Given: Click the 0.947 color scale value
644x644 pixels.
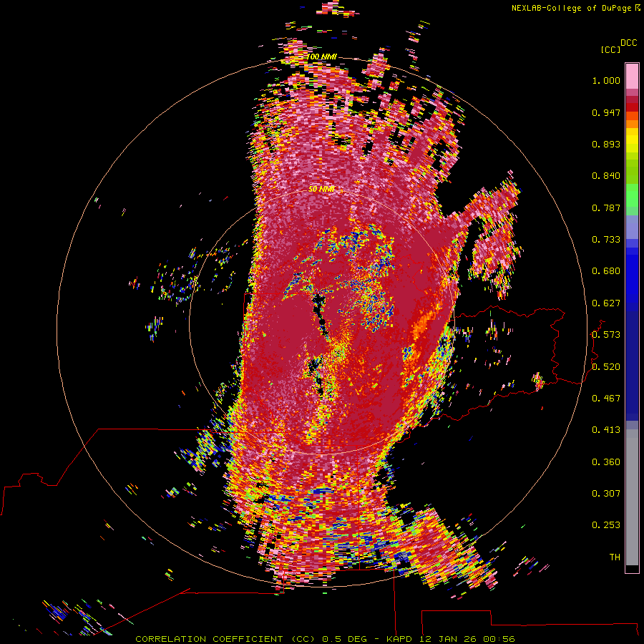Looking at the screenshot, I should (x=606, y=112).
